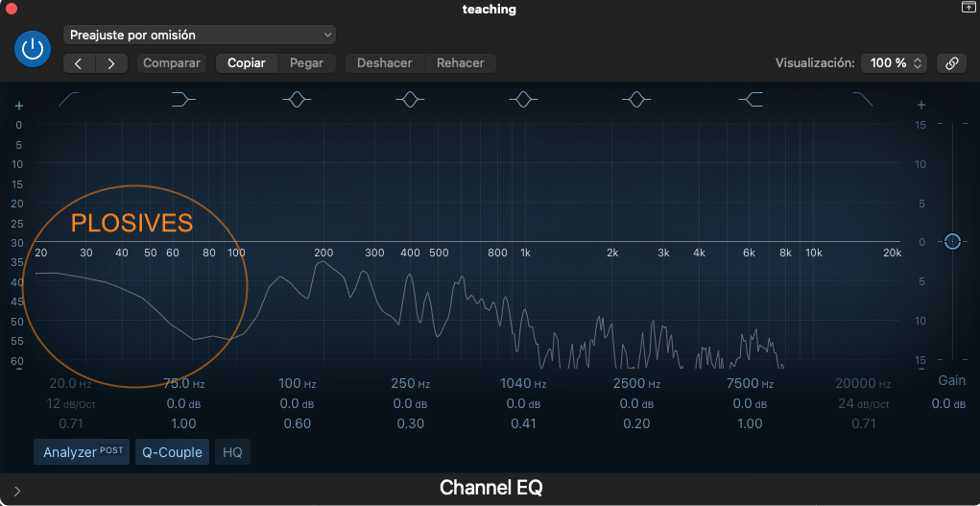Toggle the Analyzer POST button
The height and width of the screenshot is (506, 980).
pos(82,452)
